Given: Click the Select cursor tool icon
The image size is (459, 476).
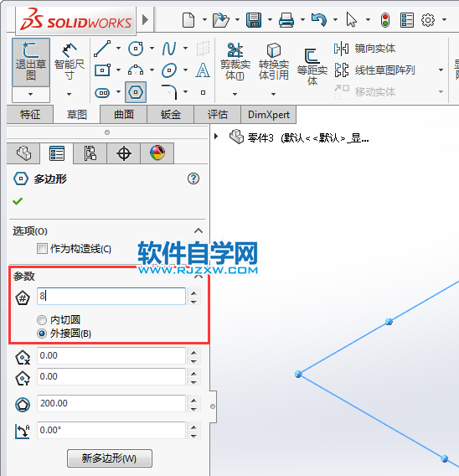Looking at the screenshot, I should (x=351, y=20).
